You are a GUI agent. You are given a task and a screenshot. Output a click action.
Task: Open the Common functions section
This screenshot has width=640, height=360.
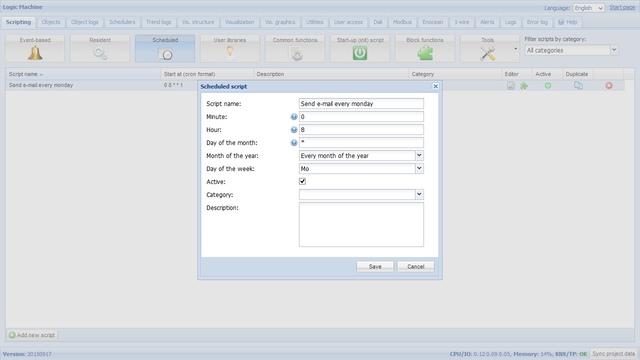295,49
